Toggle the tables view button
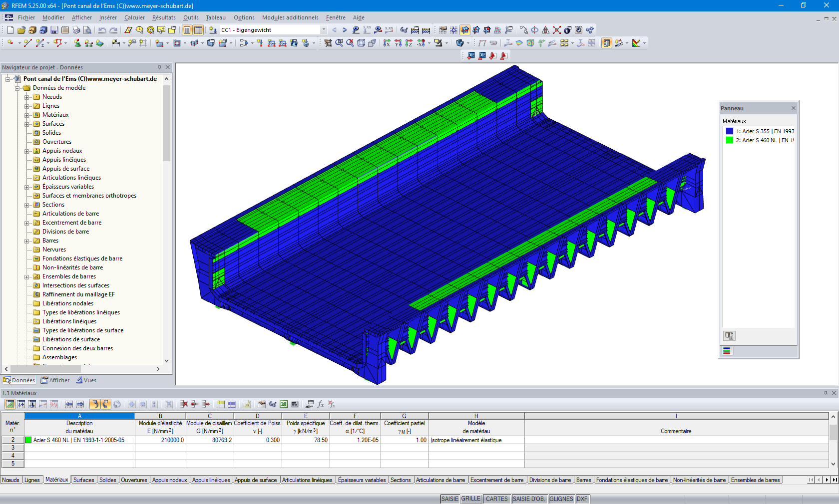 198,30
